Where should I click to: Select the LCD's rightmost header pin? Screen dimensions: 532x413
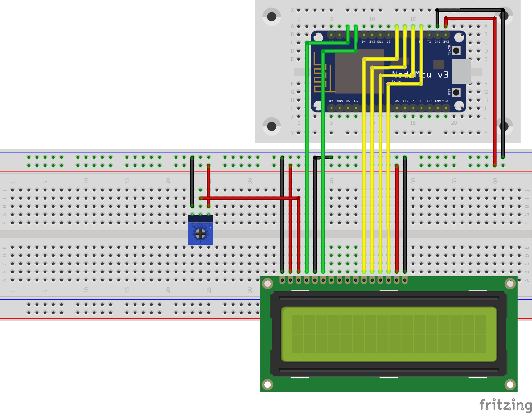point(405,280)
